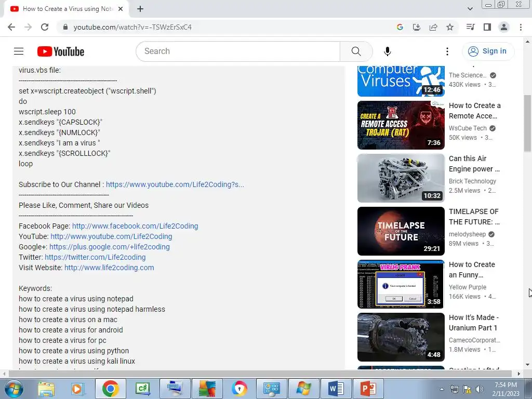This screenshot has height=399, width=532.
Task: Select the 'How to Create a Virus' tab
Action: [66, 9]
